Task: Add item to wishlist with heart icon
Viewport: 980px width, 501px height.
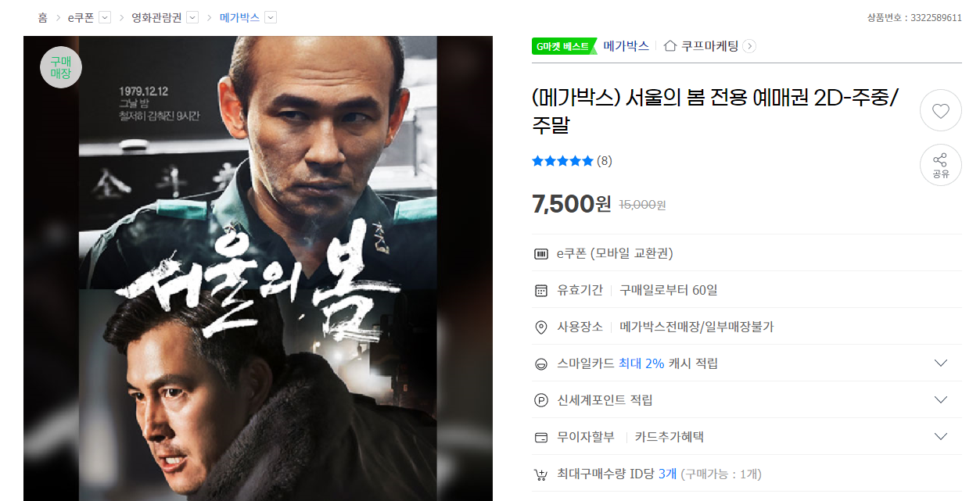Action: pos(940,111)
